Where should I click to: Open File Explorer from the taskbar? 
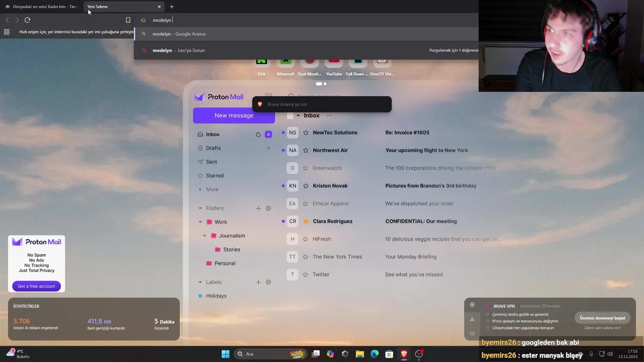(360, 354)
